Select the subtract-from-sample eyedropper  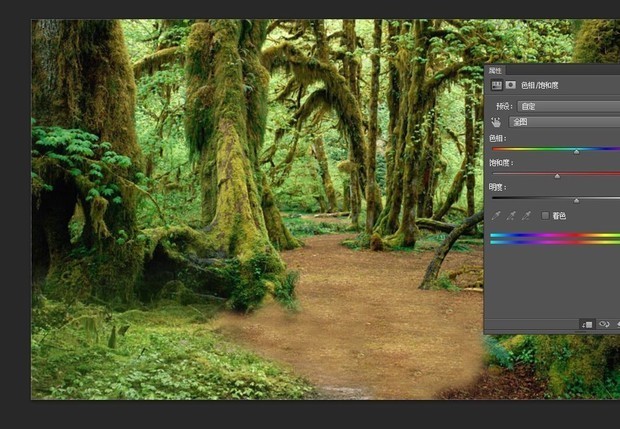pyautogui.click(x=526, y=215)
